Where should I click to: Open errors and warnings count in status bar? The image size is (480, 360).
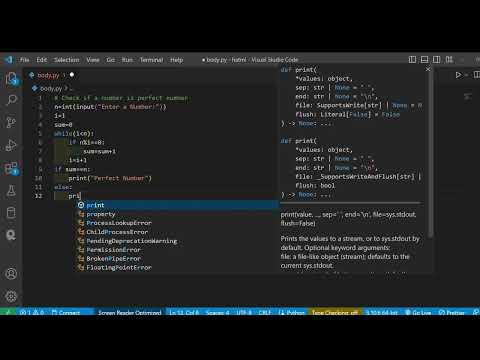tap(32, 312)
